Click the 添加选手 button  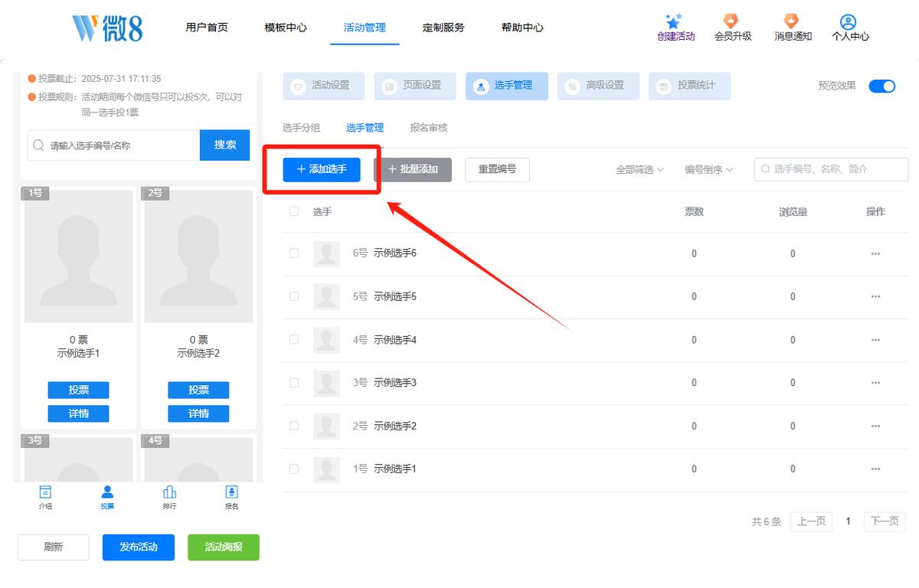(x=322, y=169)
